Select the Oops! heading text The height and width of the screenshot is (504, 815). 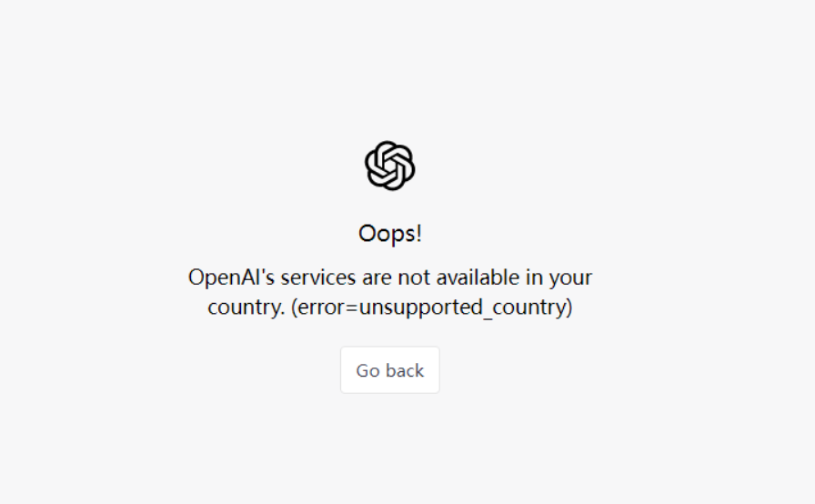[x=390, y=234]
